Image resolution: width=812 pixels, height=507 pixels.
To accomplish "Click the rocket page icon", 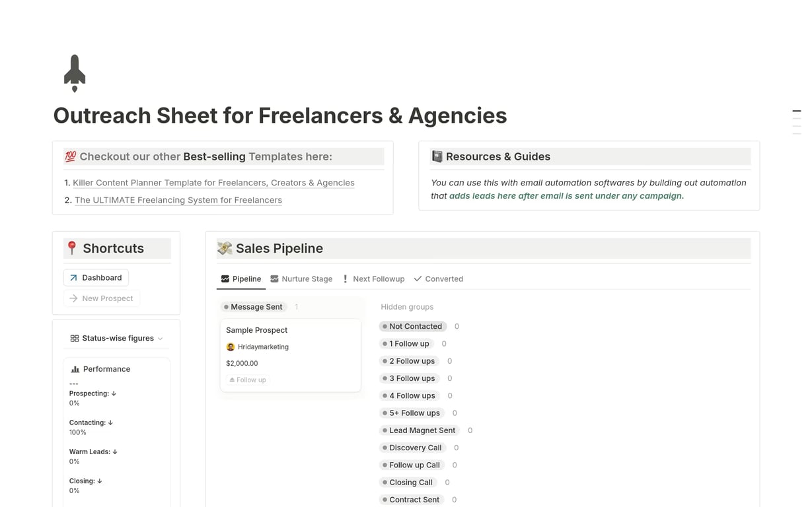I will click(x=75, y=73).
